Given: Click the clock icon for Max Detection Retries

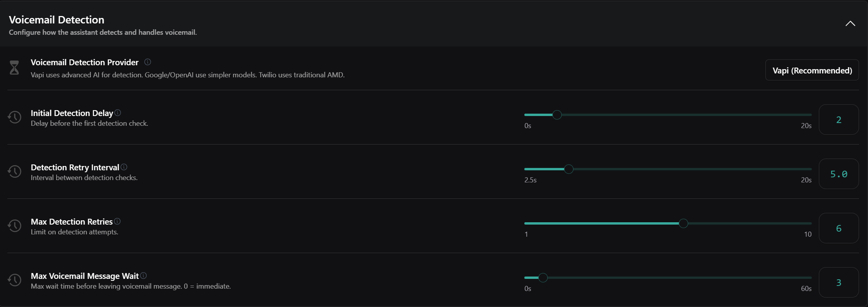Looking at the screenshot, I should pos(14,225).
